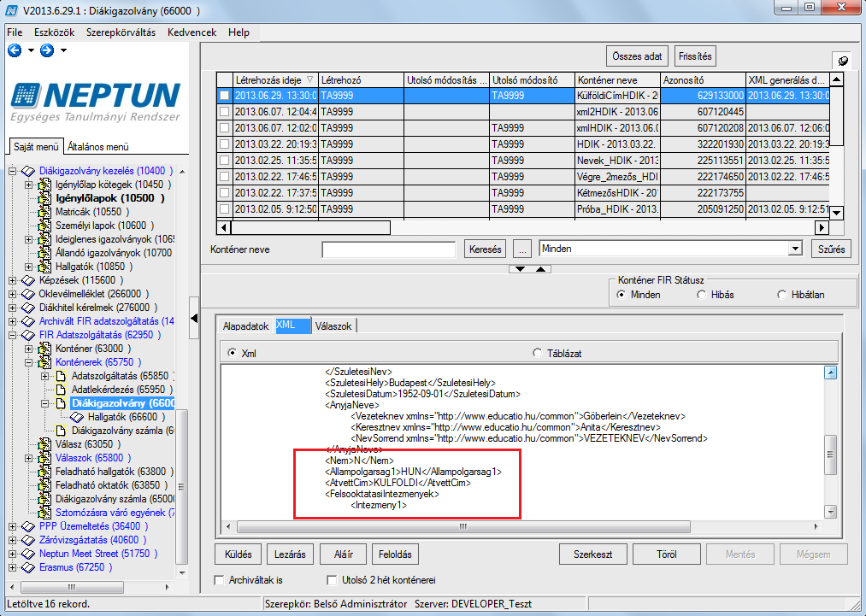The width and height of the screenshot is (866, 616).
Task: Click the Oklevélmelléklet (266000) node icon
Action: (28, 294)
